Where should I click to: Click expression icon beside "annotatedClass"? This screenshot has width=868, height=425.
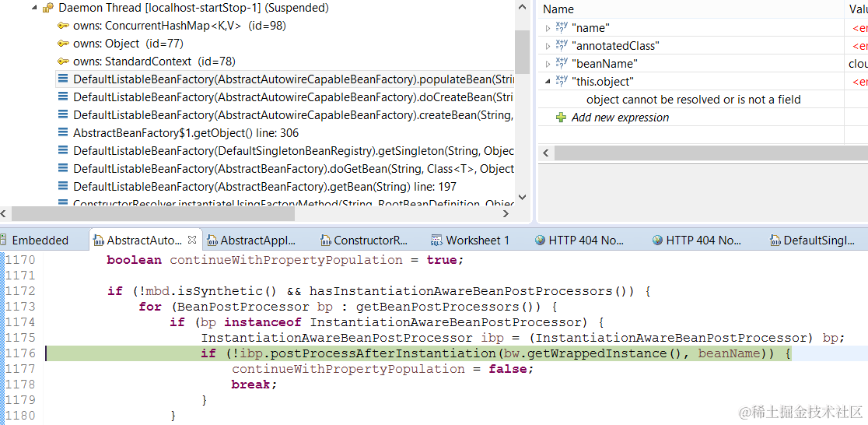click(x=562, y=45)
